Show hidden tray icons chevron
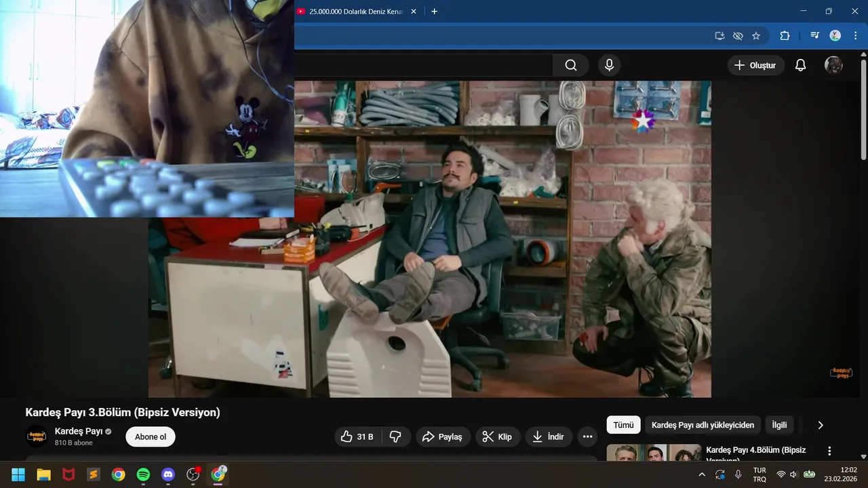This screenshot has height=488, width=868. tap(702, 474)
